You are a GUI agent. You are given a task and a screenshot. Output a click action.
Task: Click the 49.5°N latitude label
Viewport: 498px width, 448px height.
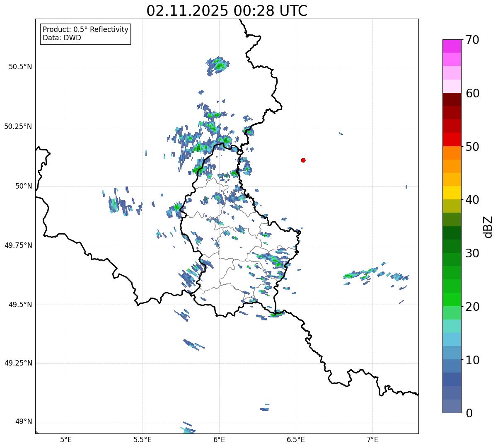(20, 305)
